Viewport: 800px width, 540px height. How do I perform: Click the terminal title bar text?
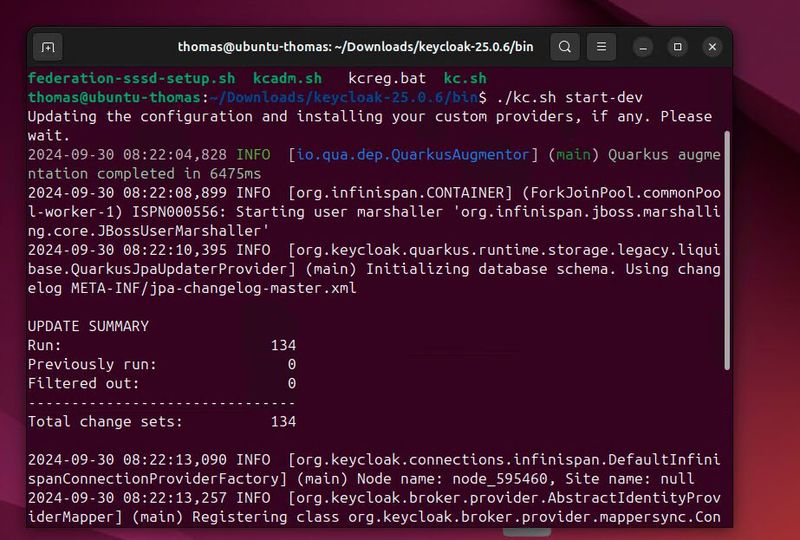click(355, 47)
